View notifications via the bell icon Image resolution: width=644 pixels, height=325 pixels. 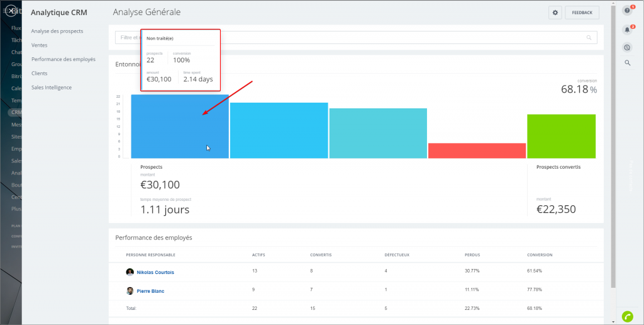click(x=627, y=30)
